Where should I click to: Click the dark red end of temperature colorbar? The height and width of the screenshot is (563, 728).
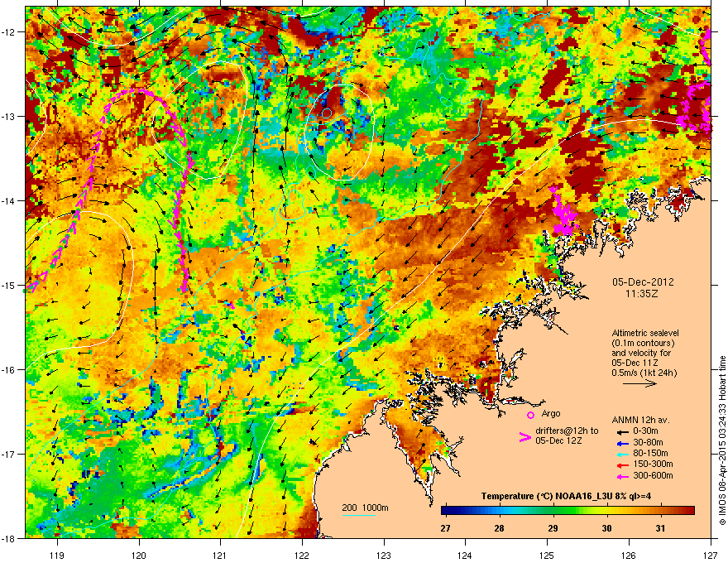coord(689,511)
